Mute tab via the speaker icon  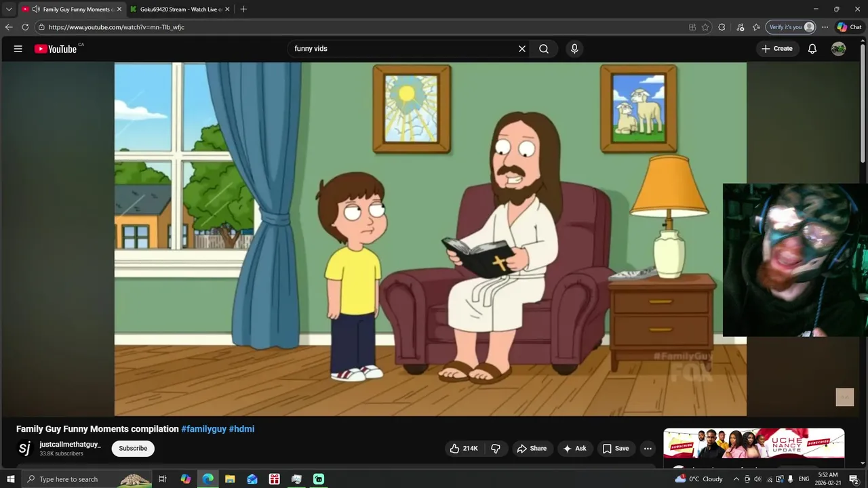[x=36, y=9]
